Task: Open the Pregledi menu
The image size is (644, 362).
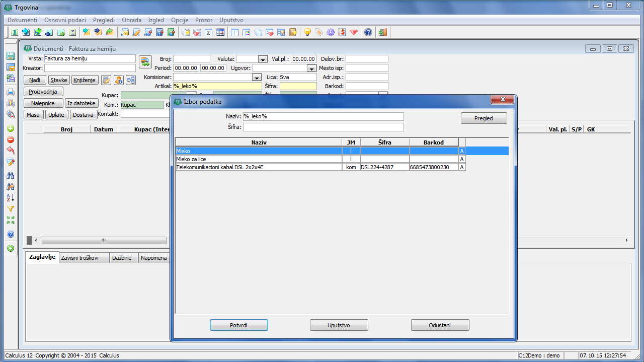Action: coord(104,20)
